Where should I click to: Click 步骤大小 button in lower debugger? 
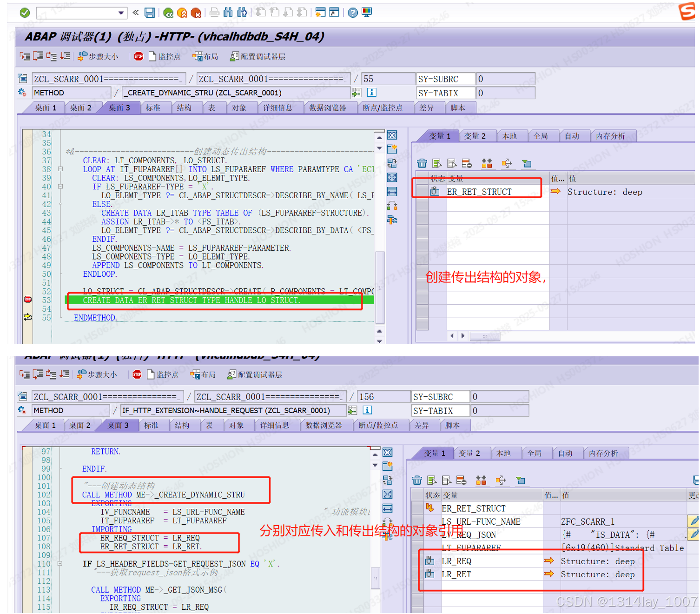[x=97, y=374]
